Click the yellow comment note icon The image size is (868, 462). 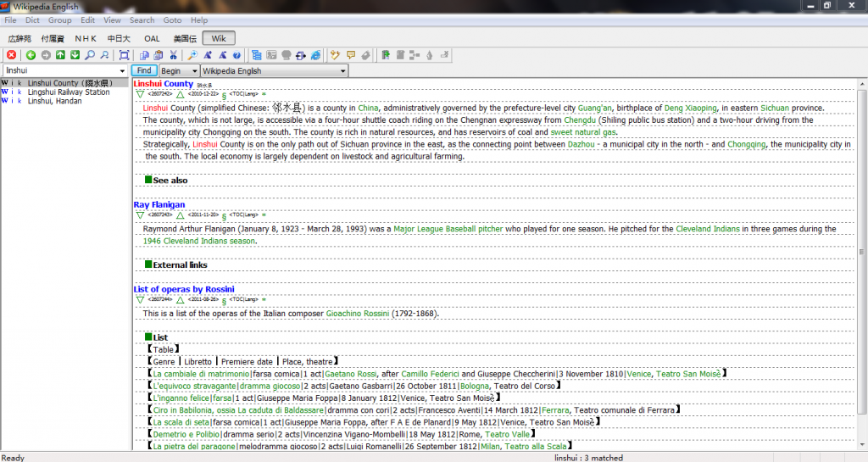click(x=350, y=55)
